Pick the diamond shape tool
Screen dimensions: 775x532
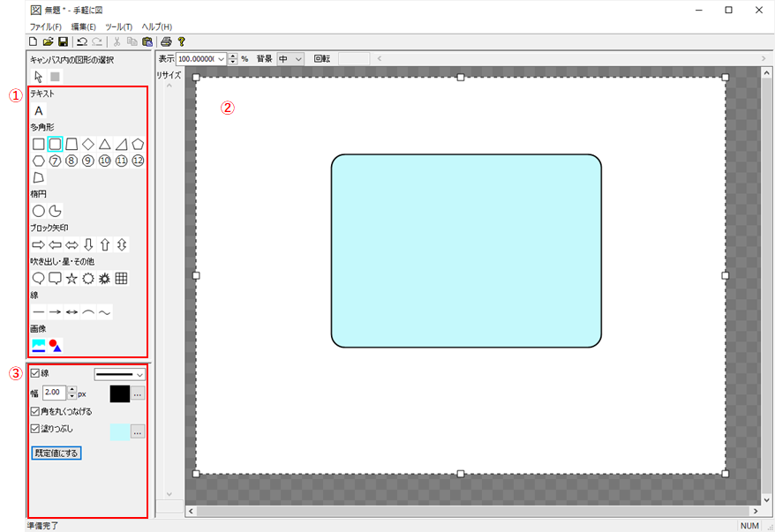88,144
